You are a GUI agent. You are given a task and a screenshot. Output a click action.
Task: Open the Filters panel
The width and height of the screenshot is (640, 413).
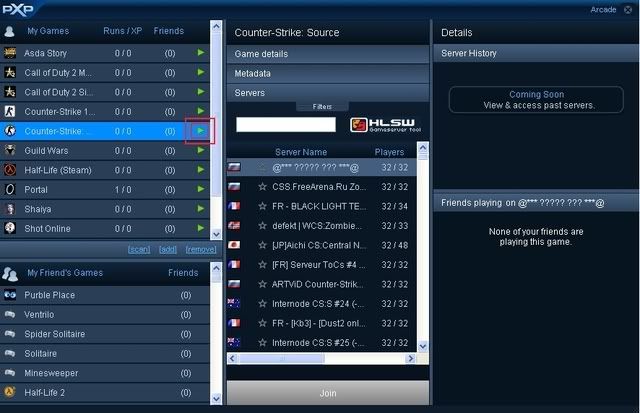[x=322, y=107]
